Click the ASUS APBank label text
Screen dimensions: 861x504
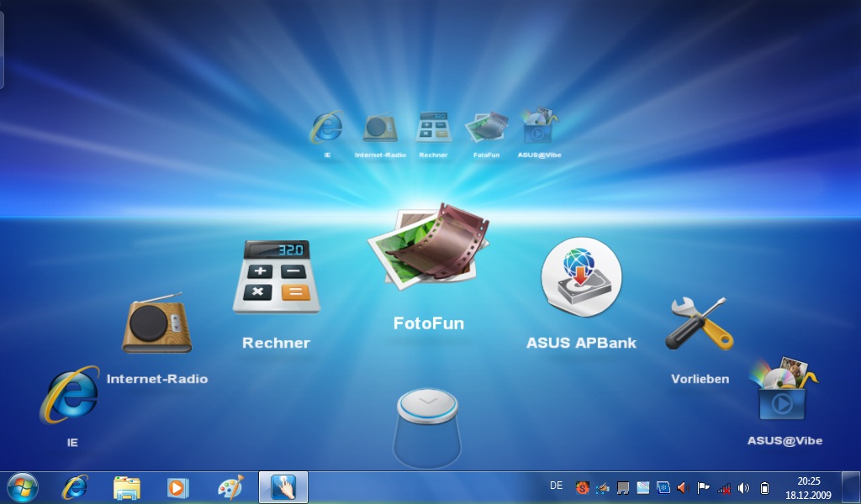click(582, 343)
